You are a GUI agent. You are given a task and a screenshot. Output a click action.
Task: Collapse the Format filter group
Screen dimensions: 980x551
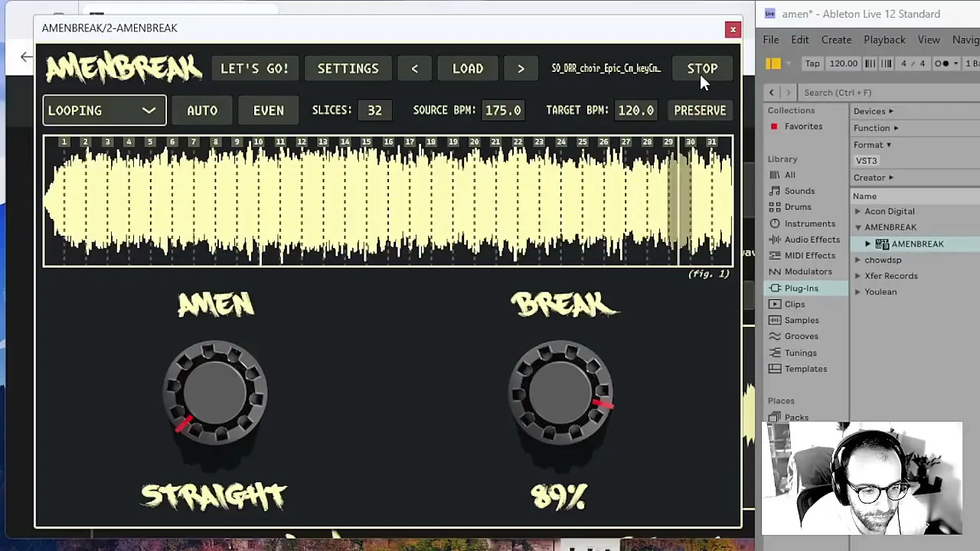[x=872, y=145]
